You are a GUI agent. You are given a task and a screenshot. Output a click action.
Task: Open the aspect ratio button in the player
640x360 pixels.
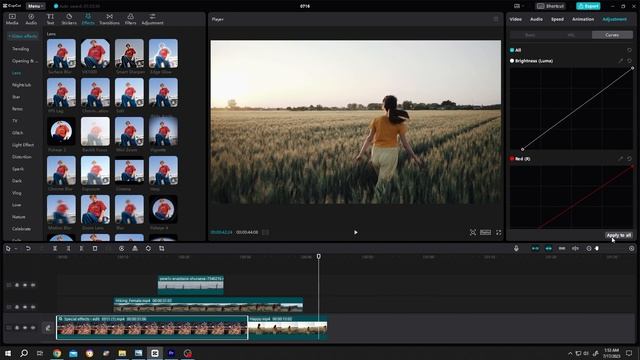click(485, 232)
